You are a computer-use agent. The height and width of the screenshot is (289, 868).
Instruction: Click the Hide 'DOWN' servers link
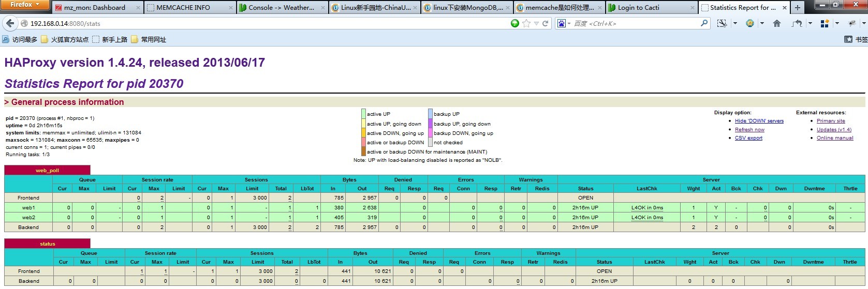point(759,121)
